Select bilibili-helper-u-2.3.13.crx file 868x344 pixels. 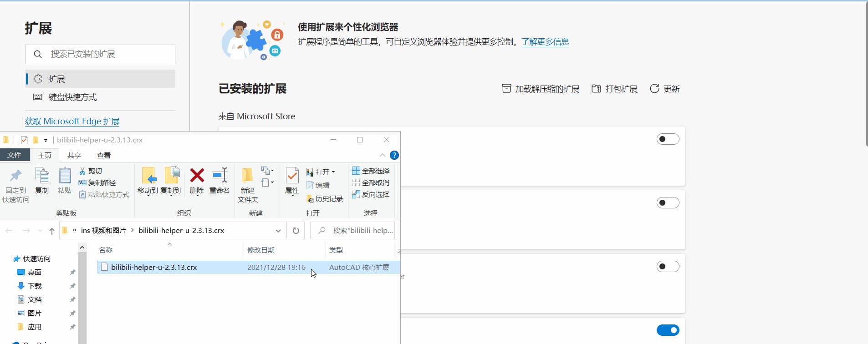click(x=249, y=267)
